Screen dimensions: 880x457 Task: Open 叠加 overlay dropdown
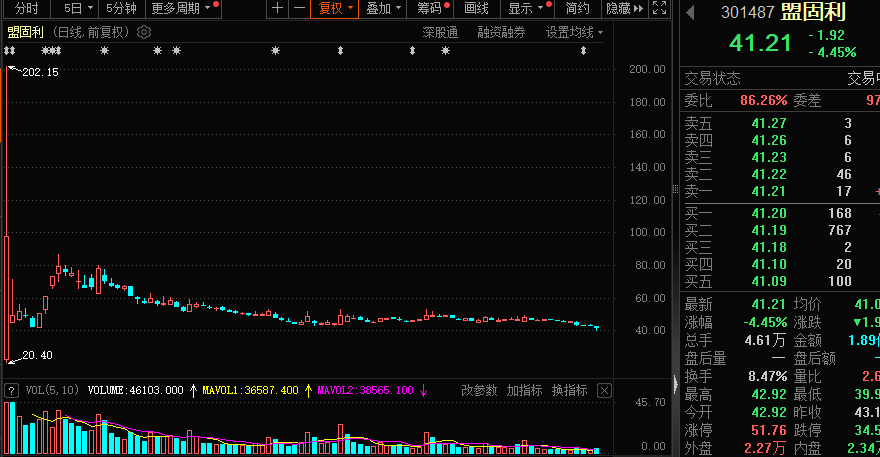tap(383, 8)
